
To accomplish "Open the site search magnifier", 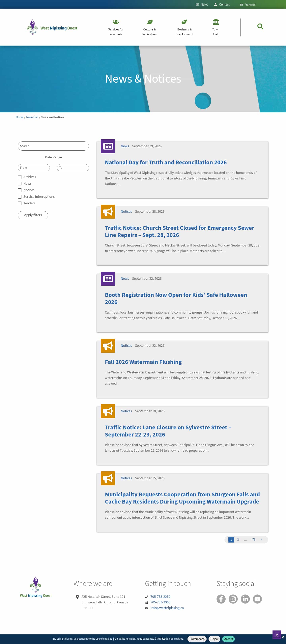I will pyautogui.click(x=260, y=26).
